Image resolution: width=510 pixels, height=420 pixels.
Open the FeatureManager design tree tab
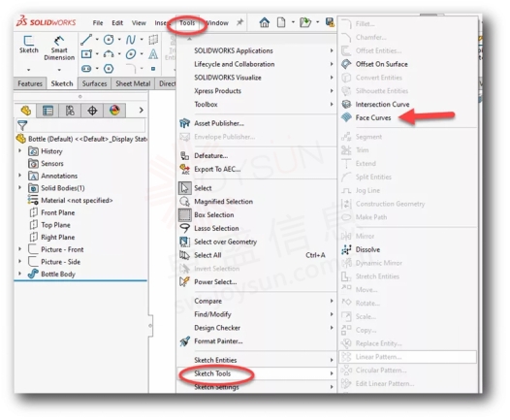[x=26, y=111]
